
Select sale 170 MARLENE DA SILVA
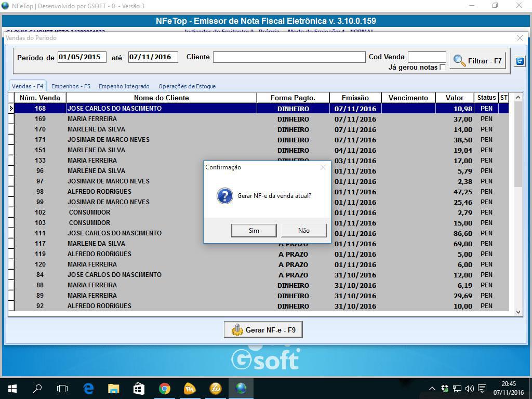[x=261, y=129]
